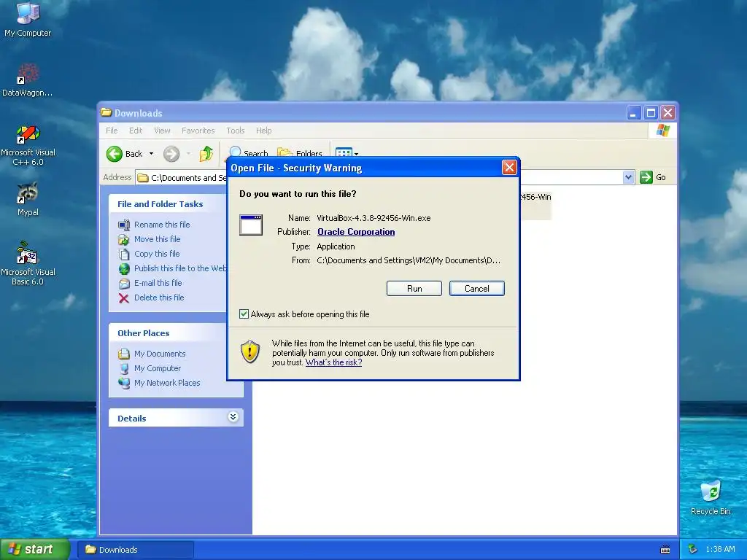
Task: Click Move this file task link
Action: pyautogui.click(x=158, y=239)
